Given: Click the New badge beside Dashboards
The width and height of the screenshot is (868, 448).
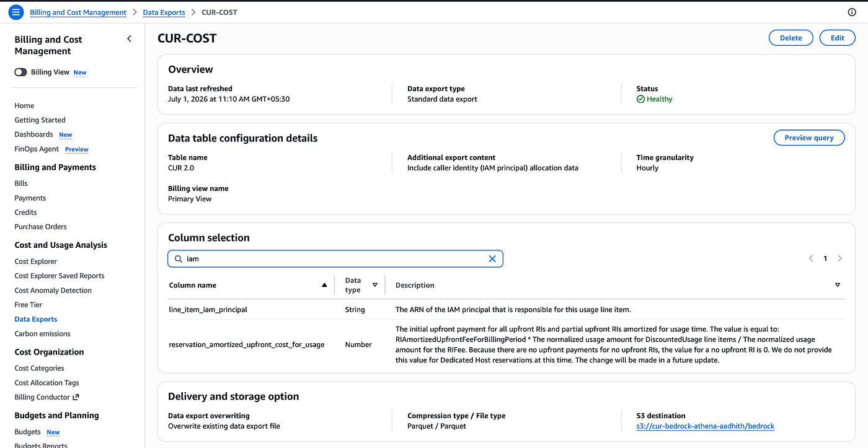Looking at the screenshot, I should (65, 135).
